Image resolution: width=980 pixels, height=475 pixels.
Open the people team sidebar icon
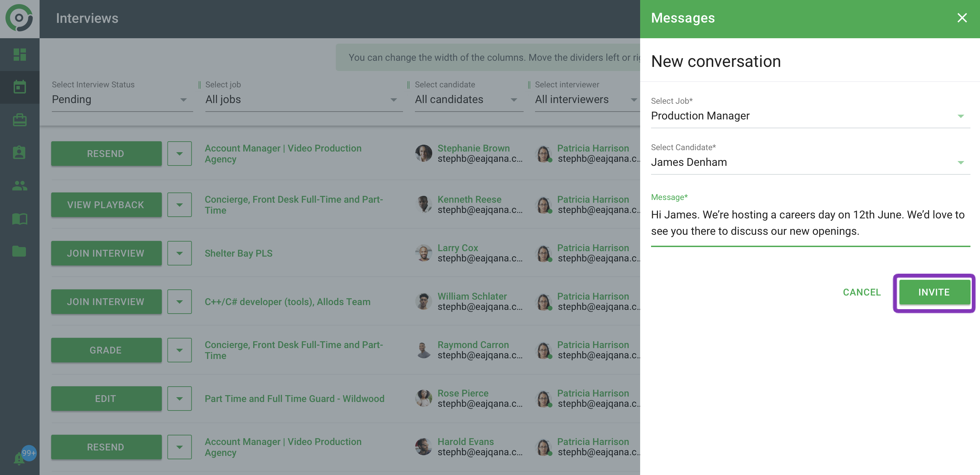coord(19,186)
